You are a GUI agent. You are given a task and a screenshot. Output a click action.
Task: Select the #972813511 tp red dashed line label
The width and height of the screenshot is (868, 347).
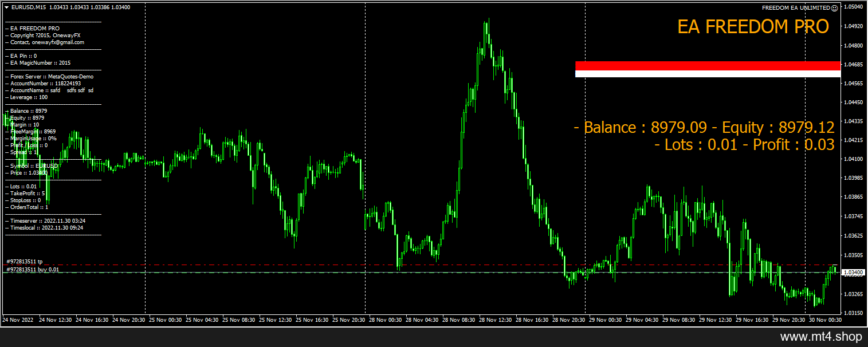(x=25, y=261)
